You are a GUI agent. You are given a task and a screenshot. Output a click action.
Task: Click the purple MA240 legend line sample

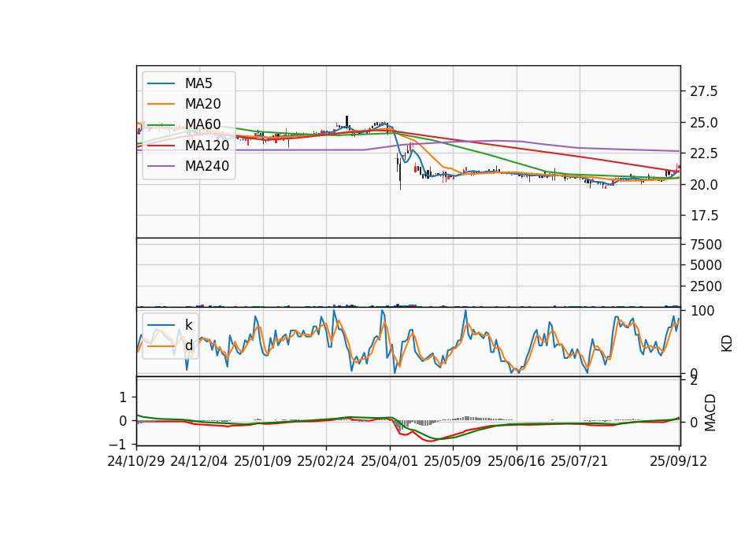tap(161, 166)
